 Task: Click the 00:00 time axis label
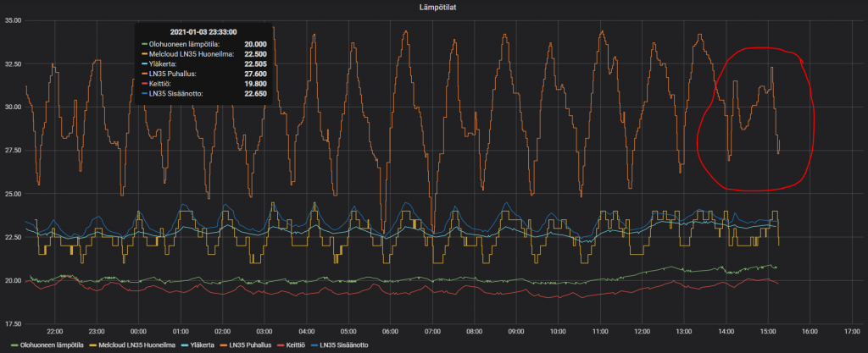click(138, 332)
